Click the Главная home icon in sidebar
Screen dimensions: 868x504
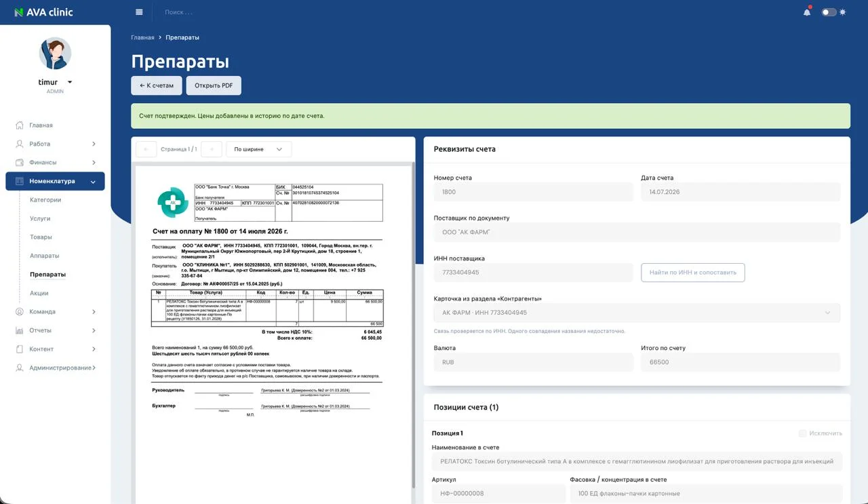(19, 125)
